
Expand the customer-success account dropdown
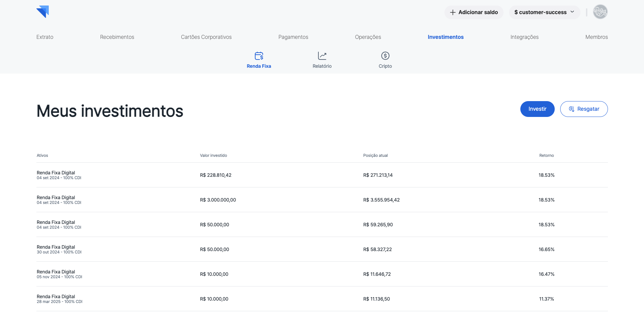point(540,12)
